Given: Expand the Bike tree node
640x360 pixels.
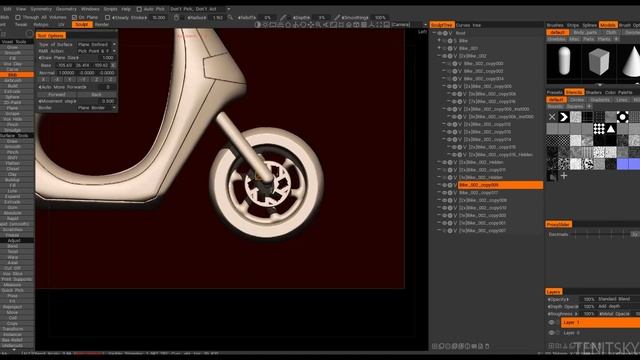Looking at the screenshot, I should point(440,41).
